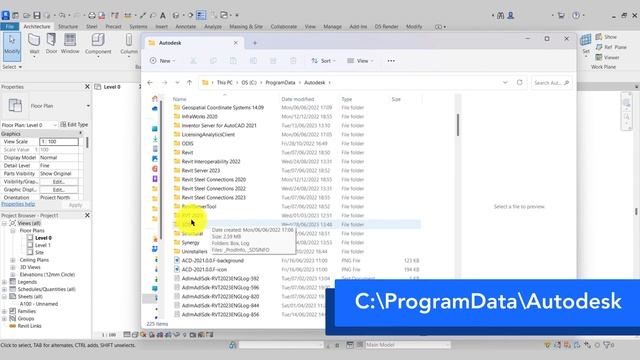The image size is (640, 360).
Task: Select the ACD-2021.0.0.F-icon file
Action: (204, 269)
